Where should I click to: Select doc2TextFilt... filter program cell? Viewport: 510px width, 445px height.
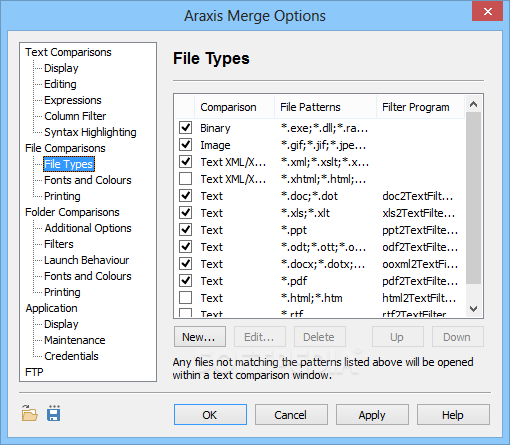[x=418, y=196]
